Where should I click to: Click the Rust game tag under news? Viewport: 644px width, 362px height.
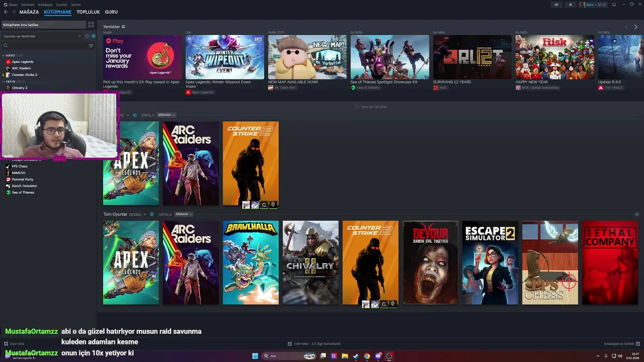[x=440, y=87]
